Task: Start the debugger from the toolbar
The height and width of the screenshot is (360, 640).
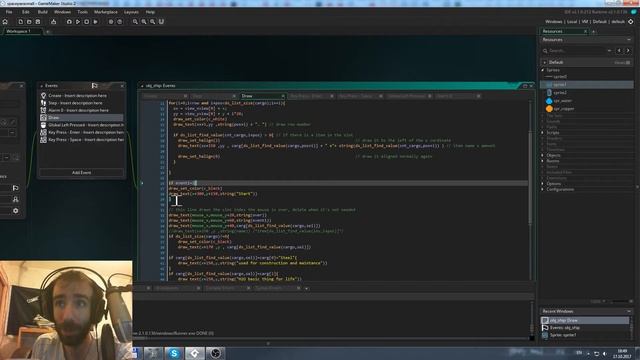Action: 69,22
